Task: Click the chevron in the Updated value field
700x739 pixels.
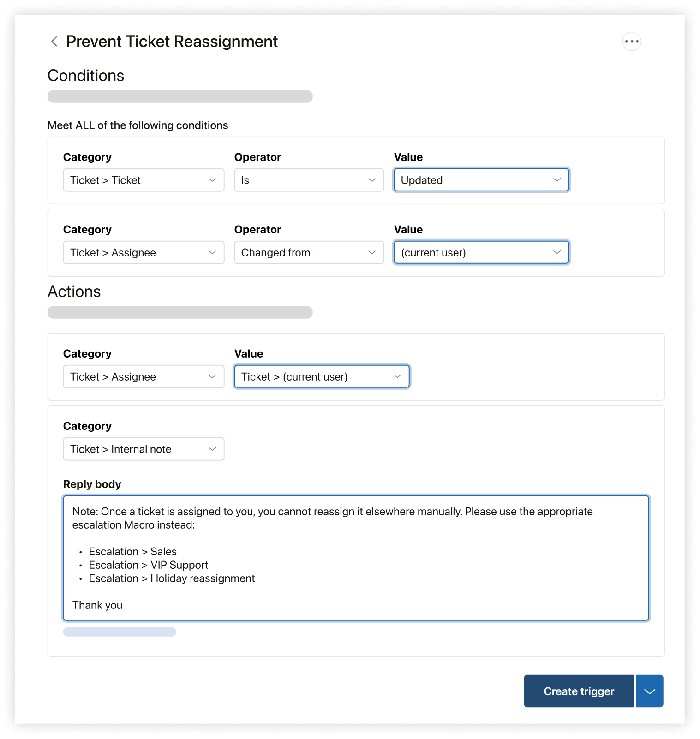Action: [x=557, y=180]
